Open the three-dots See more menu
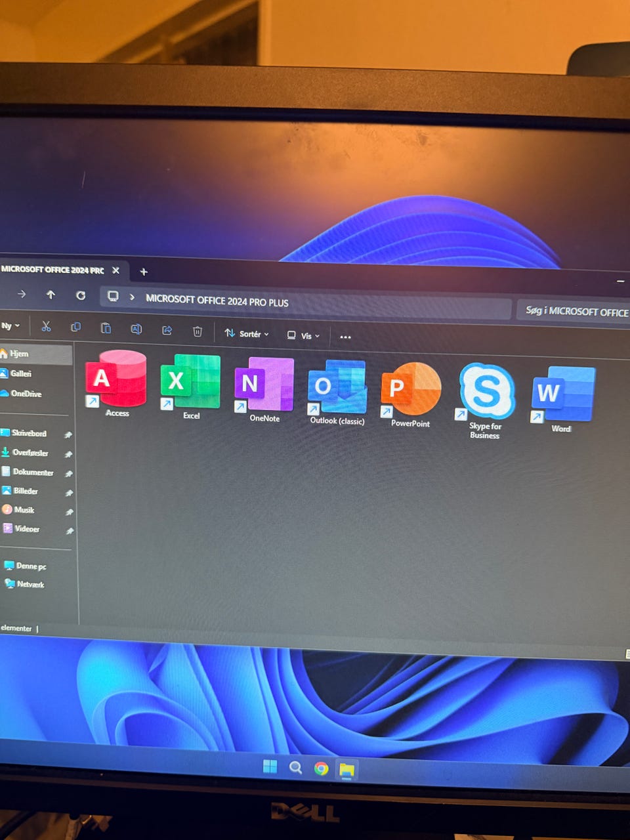Screen dimensions: 630x840 point(345,337)
